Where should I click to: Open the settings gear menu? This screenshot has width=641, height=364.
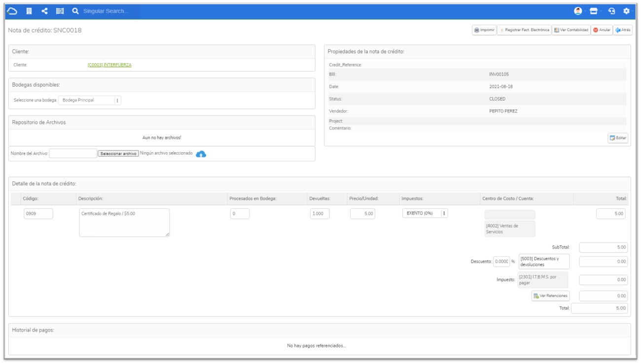pos(627,11)
